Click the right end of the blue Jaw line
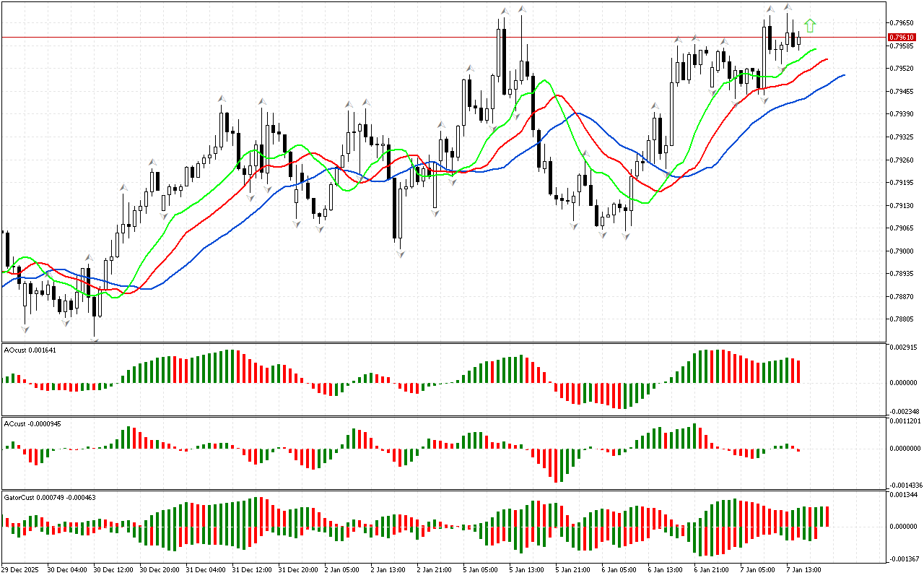Image resolution: width=924 pixels, height=578 pixels. point(843,74)
